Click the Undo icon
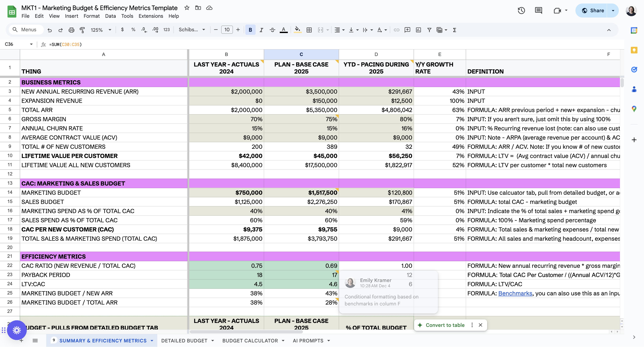Screen dimensions: 644x347 [x=50, y=30]
